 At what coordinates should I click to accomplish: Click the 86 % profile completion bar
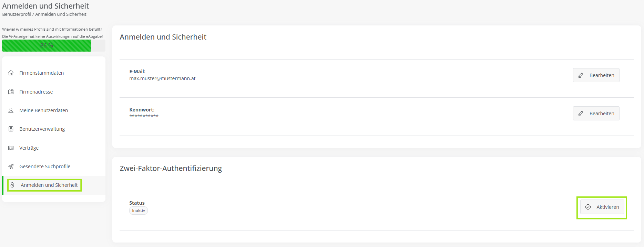(54, 45)
